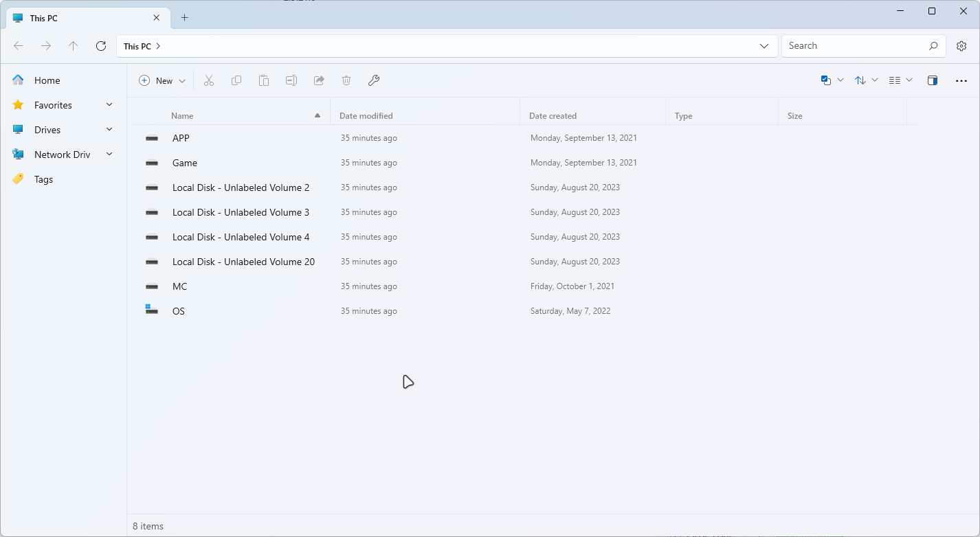
Task: Select the Rename icon
Action: (291, 80)
